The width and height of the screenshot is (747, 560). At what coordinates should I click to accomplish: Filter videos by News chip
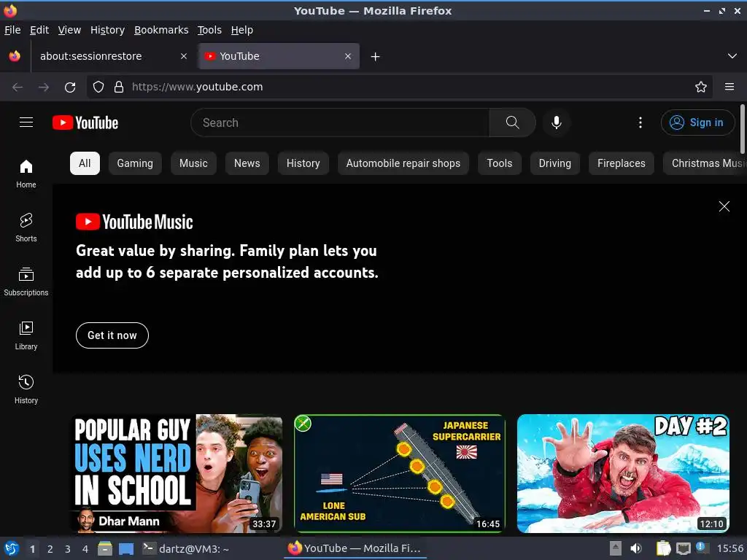point(247,163)
